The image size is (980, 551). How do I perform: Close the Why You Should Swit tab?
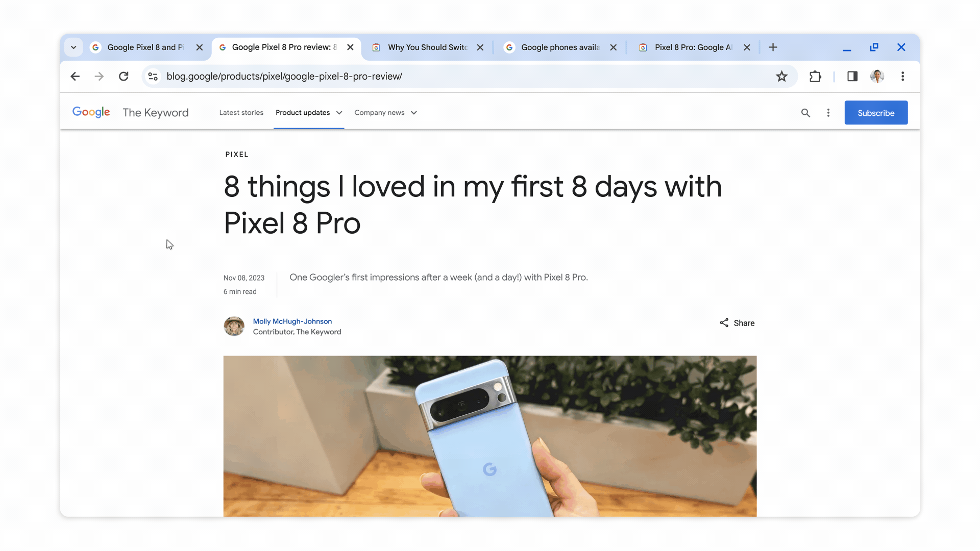481,47
